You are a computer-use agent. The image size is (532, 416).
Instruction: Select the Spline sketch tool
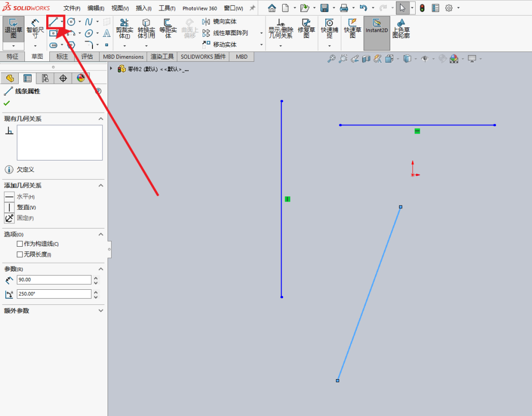[x=89, y=22]
